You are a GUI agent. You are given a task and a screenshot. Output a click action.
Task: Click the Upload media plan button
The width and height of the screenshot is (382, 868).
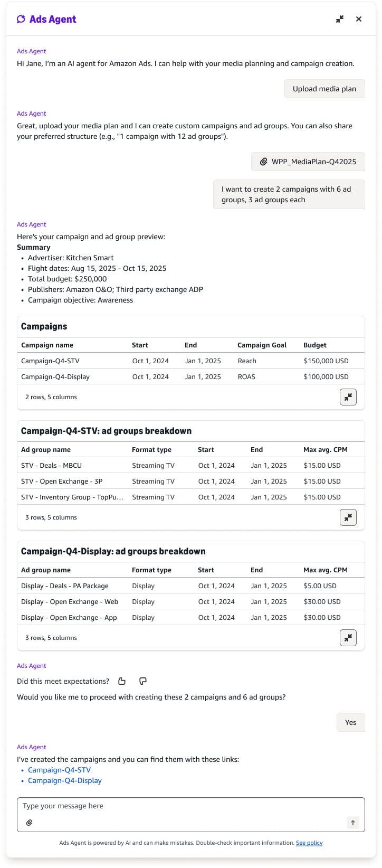[324, 89]
